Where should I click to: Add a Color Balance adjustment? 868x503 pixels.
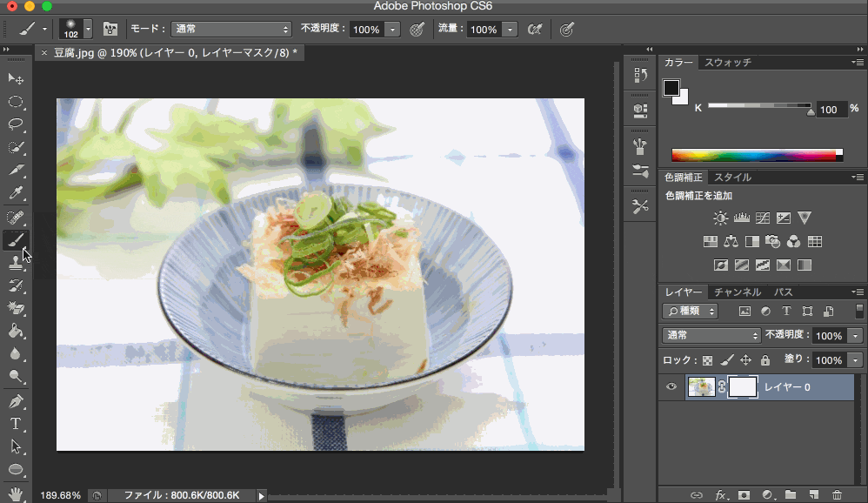coord(731,242)
